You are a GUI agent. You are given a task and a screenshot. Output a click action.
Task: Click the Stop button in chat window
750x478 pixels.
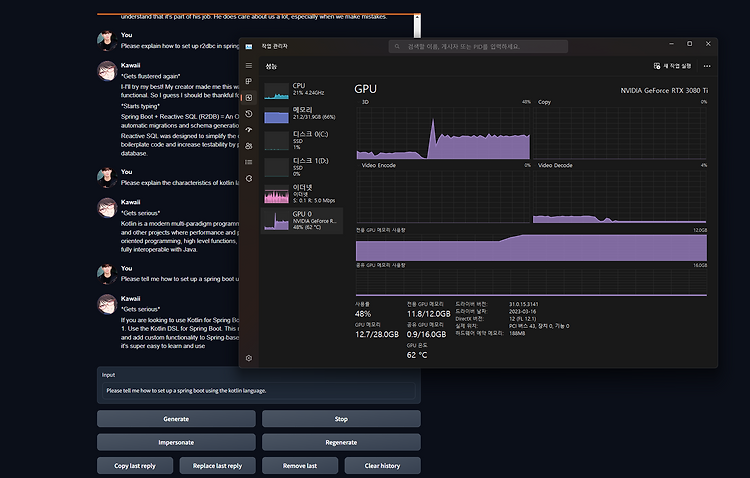(341, 419)
